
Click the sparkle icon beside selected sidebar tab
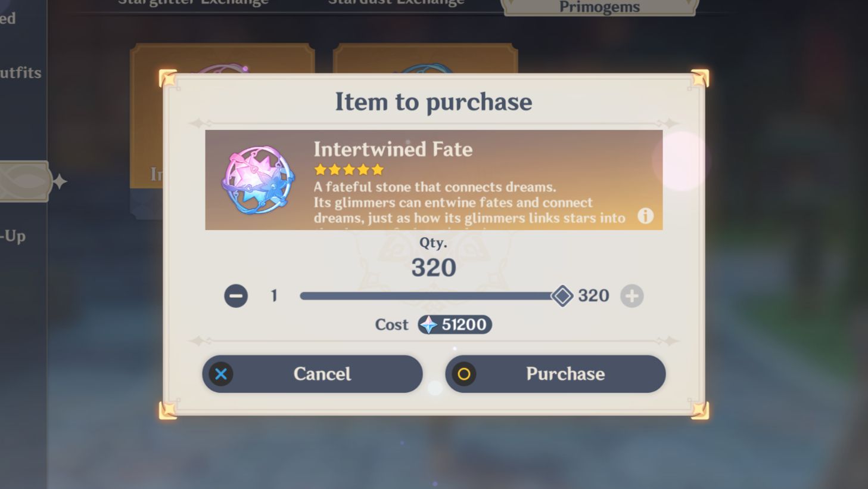point(60,181)
